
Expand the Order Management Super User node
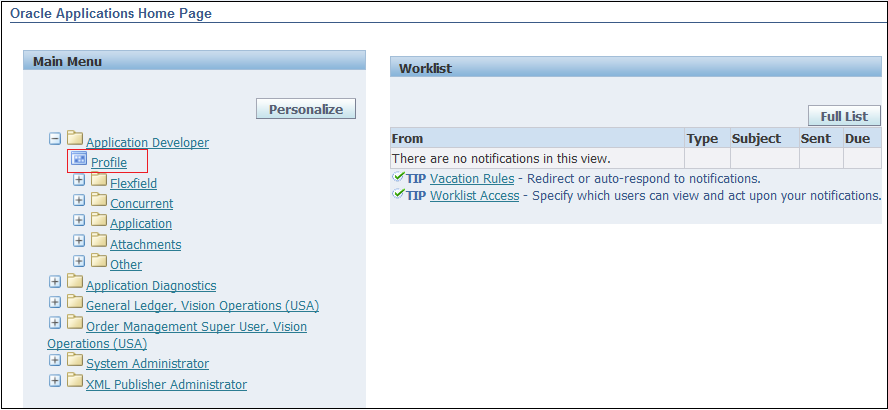(54, 322)
